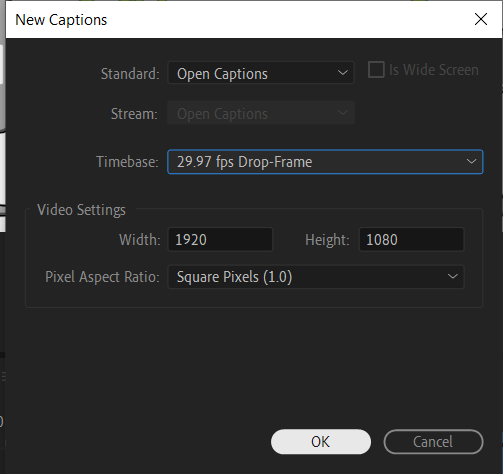Open the Standard Open Captions dropdown
The width and height of the screenshot is (503, 474).
261,73
